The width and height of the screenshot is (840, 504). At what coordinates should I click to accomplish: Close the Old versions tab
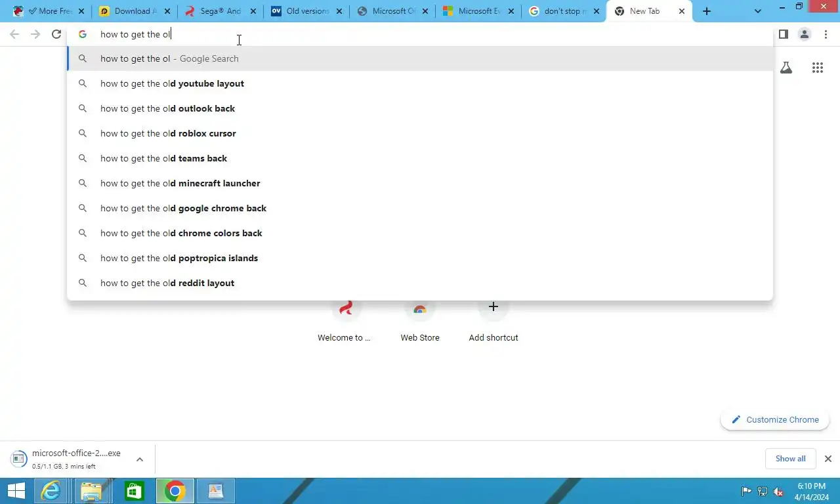339,11
